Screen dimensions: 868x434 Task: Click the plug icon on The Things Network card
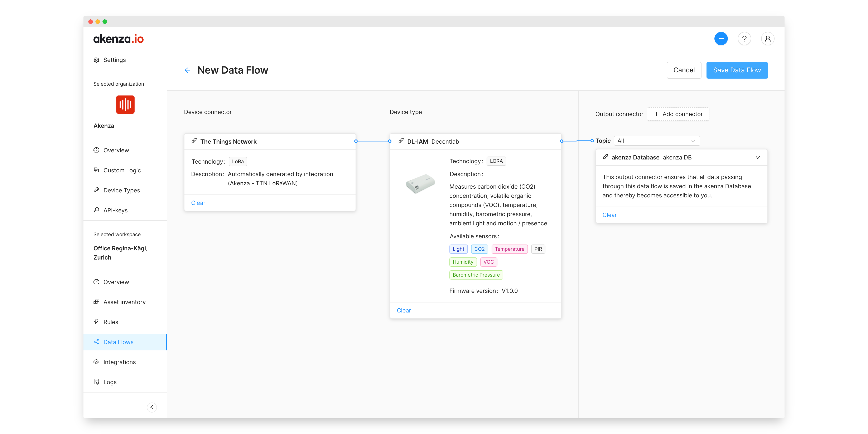pos(194,141)
